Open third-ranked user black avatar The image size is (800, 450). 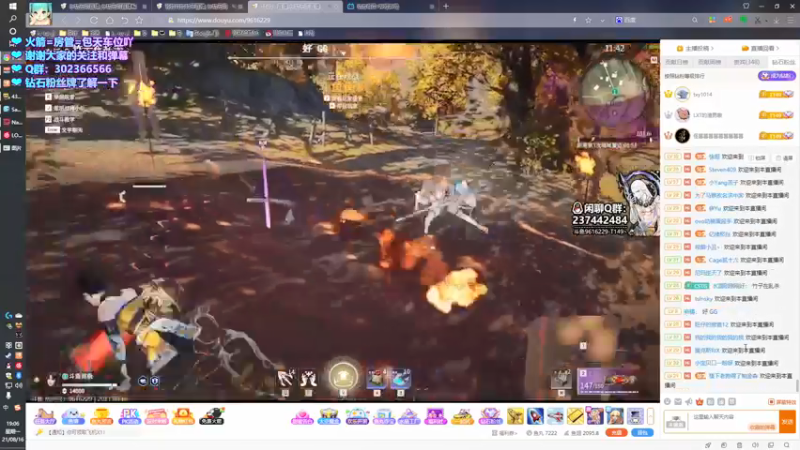click(x=682, y=136)
